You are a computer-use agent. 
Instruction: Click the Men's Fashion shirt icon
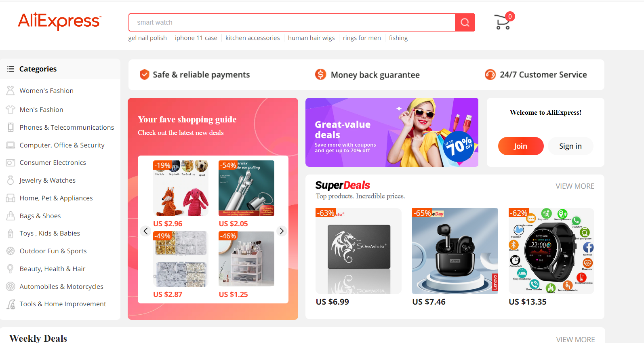click(x=11, y=109)
